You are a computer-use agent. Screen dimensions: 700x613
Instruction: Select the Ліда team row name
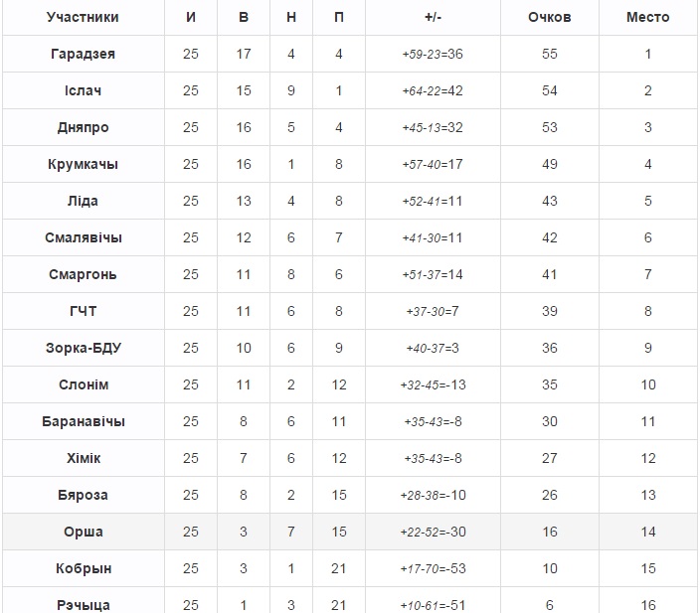[x=83, y=201]
